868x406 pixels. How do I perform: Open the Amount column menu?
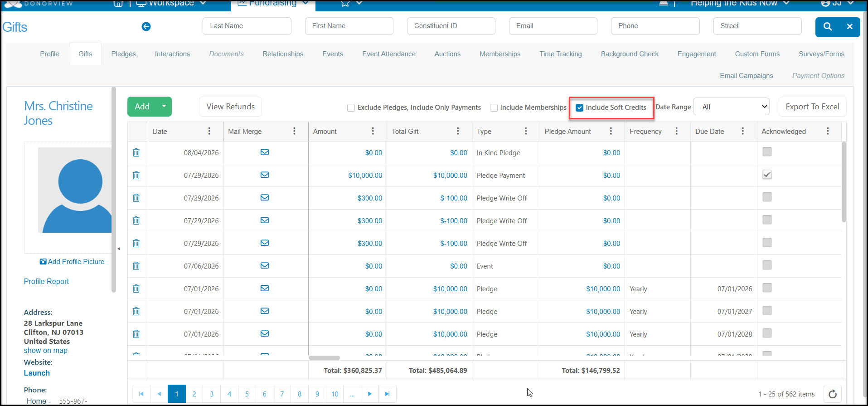pos(373,131)
